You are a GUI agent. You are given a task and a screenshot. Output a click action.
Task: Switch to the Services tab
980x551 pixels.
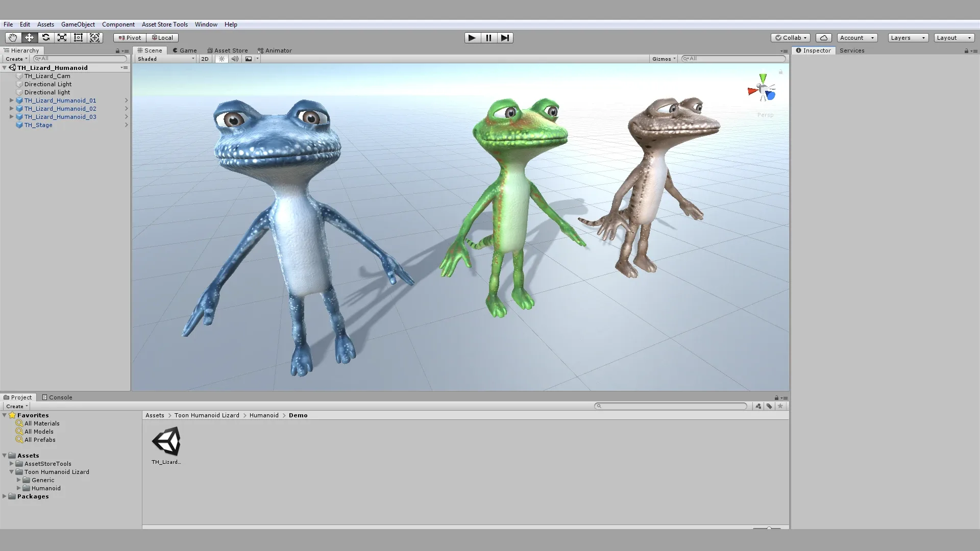(x=852, y=51)
